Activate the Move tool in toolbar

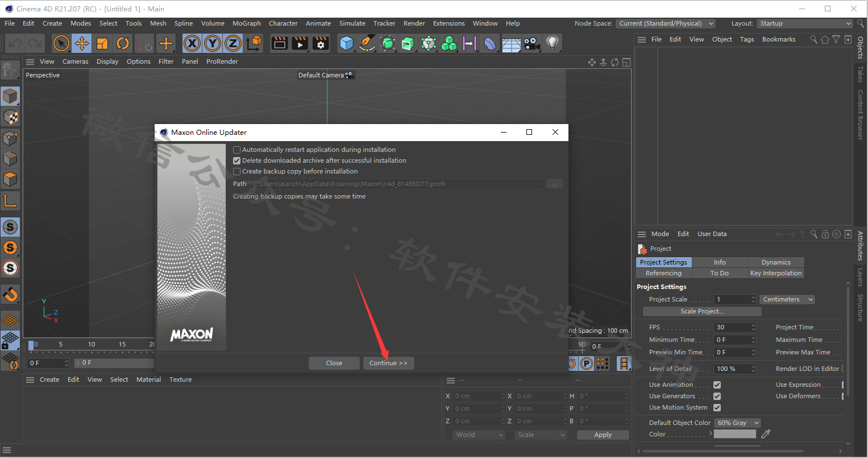tap(82, 43)
